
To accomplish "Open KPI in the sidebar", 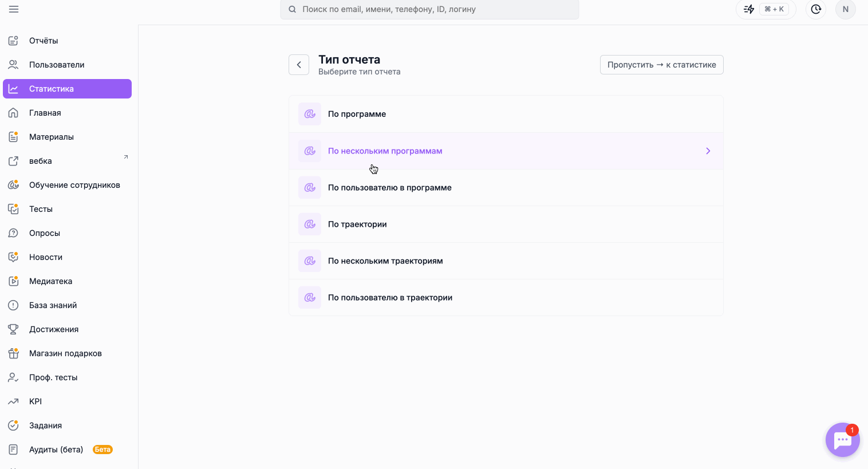I will [67, 401].
